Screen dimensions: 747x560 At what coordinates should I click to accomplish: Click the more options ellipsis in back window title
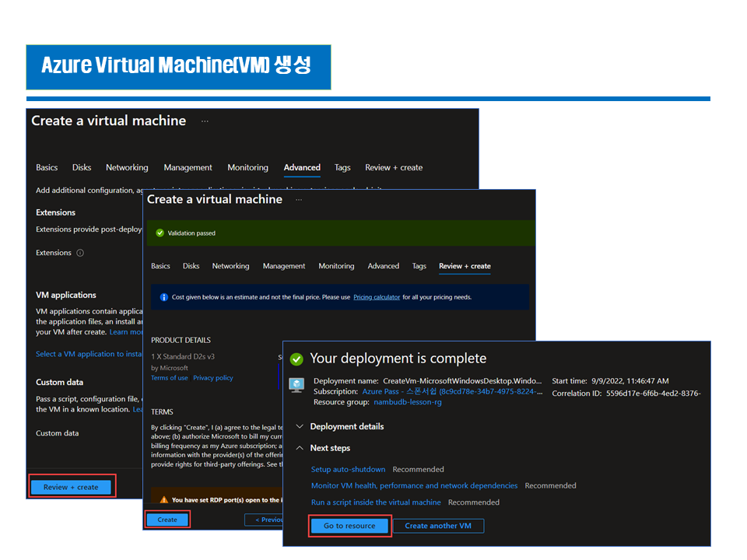point(205,121)
